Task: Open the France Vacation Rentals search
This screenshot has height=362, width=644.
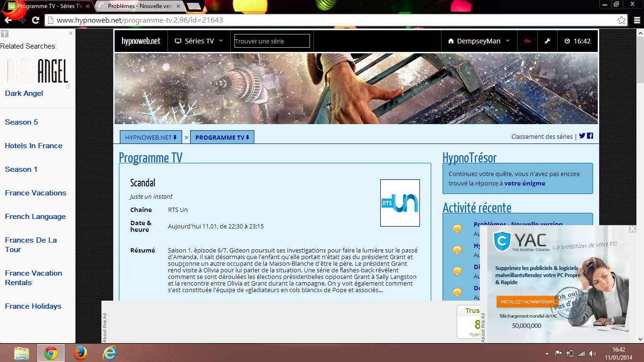Action: coord(33,278)
